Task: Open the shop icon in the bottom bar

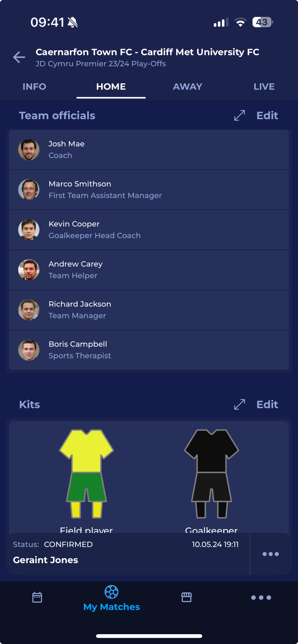Action: tap(186, 597)
